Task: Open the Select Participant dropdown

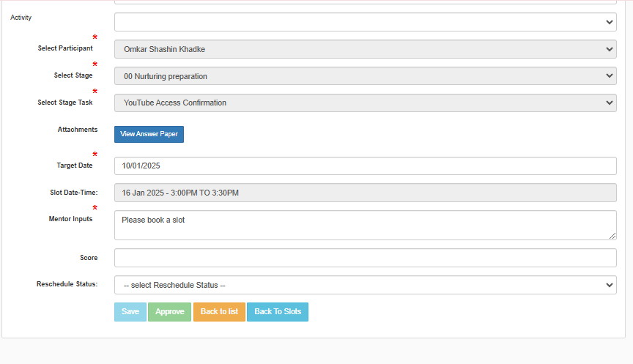Action: click(365, 49)
